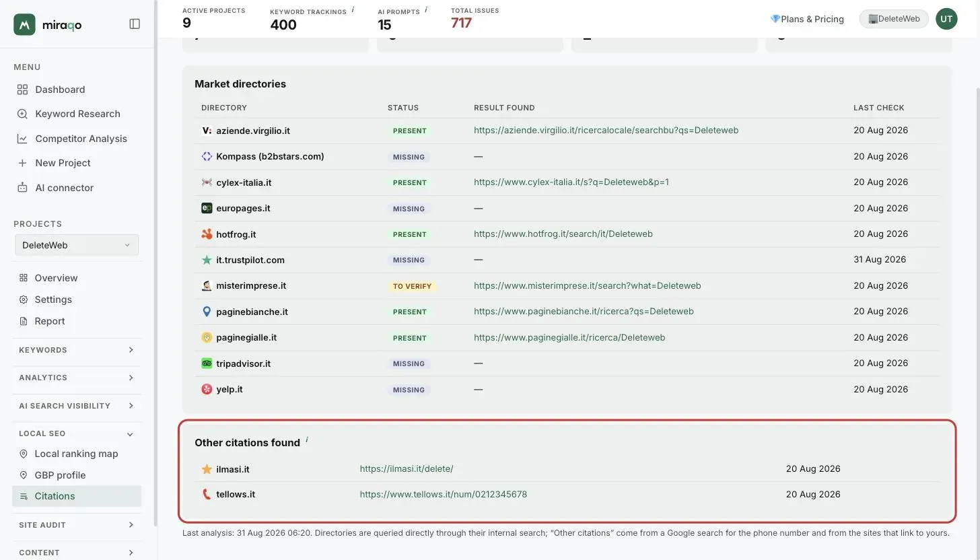Open the UT user avatar menu

[x=946, y=19]
